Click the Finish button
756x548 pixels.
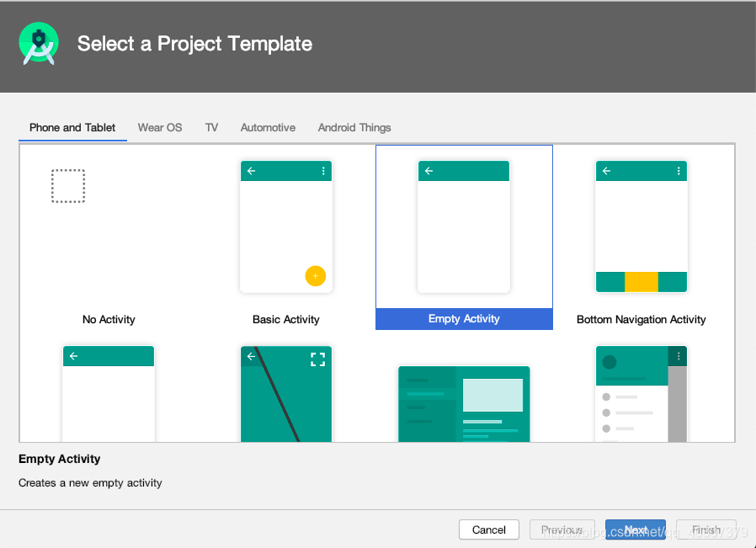tap(705, 529)
